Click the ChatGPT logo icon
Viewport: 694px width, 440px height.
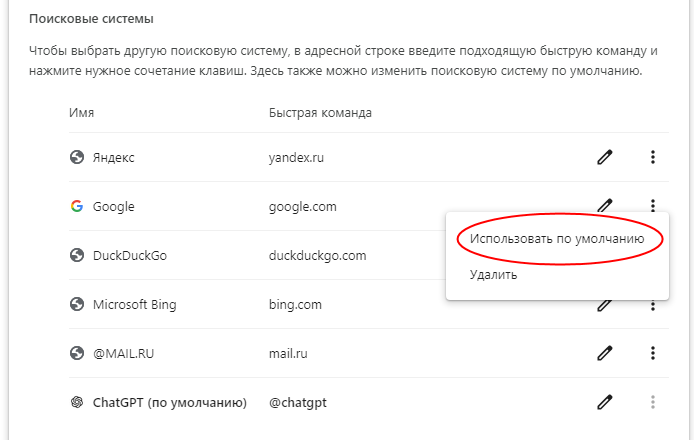click(77, 402)
